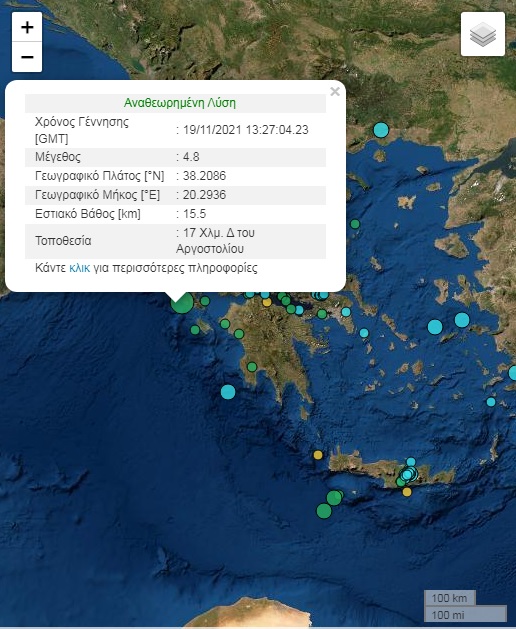Image resolution: width=516 pixels, height=629 pixels.
Task: Select the large green earthquake marker under the popup
Action: 182,303
